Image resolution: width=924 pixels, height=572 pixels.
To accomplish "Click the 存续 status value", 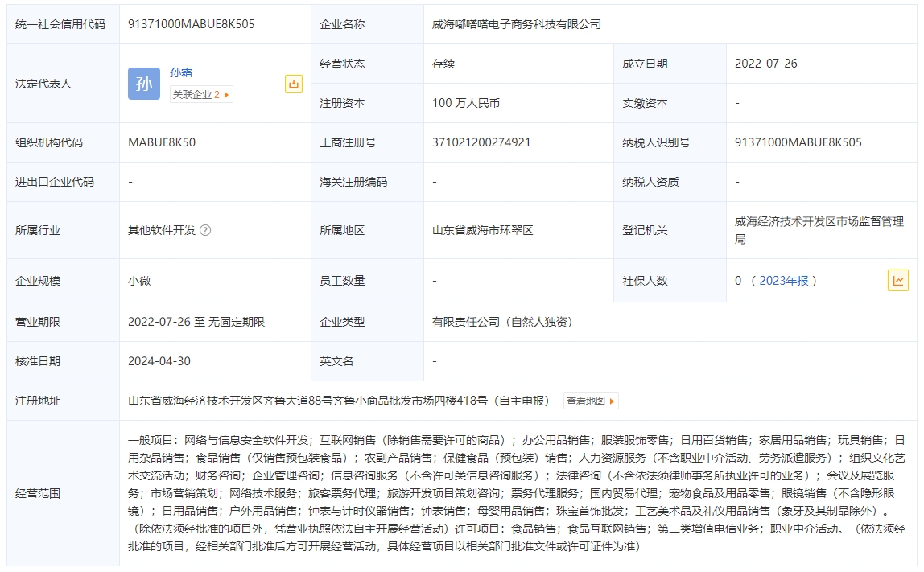I will (443, 64).
